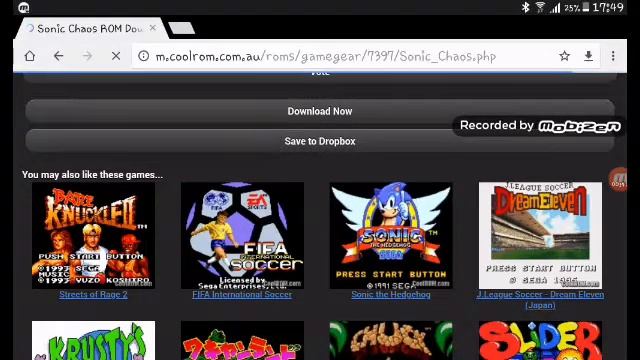Select the Sonic Chaos ROM Download tab
Image resolution: width=640 pixels, height=360 pixels.
tap(90, 29)
